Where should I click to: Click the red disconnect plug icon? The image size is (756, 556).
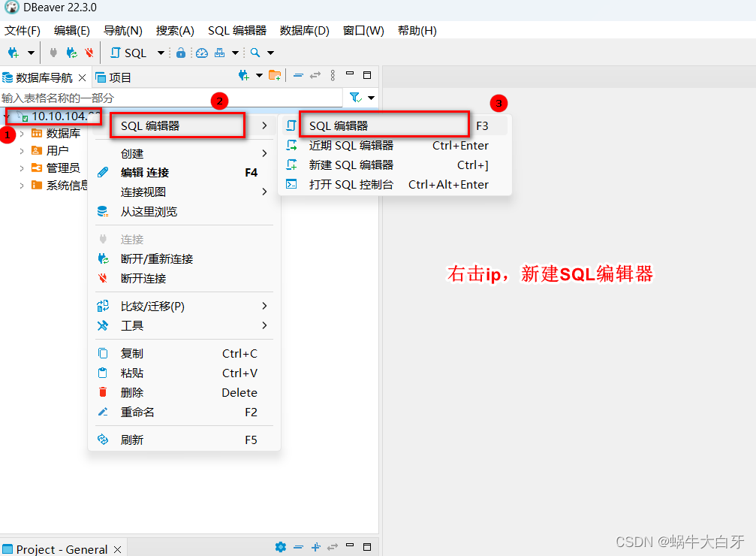click(x=89, y=53)
